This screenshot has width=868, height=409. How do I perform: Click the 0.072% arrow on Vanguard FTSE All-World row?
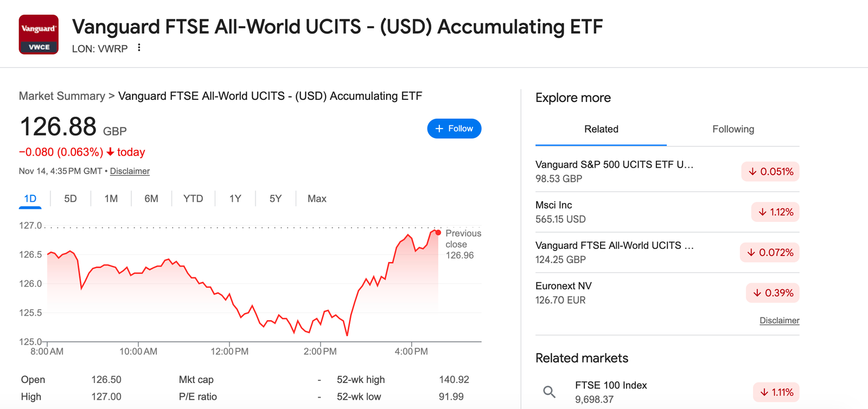point(751,252)
